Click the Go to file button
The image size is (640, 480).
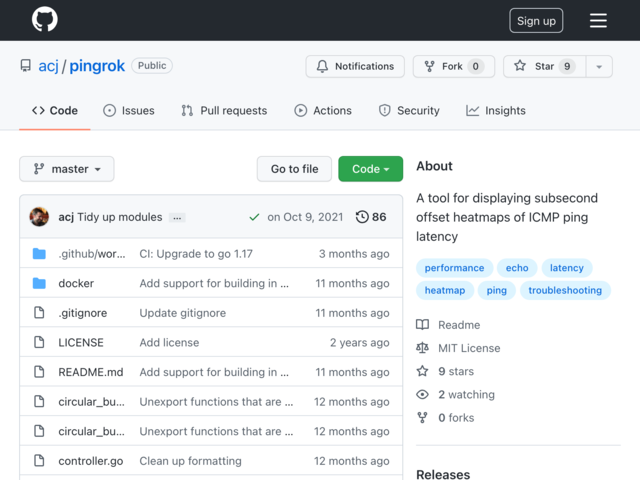point(294,169)
